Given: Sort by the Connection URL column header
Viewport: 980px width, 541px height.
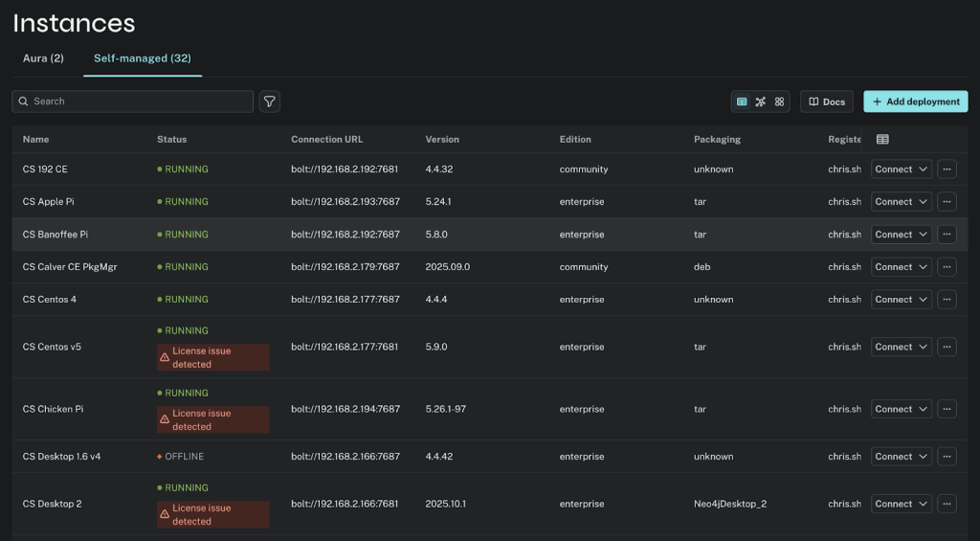Looking at the screenshot, I should 327,140.
